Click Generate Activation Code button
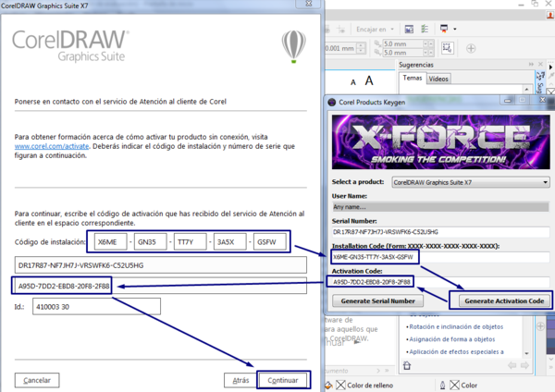Screen dimensions: 555x392 tap(504, 301)
